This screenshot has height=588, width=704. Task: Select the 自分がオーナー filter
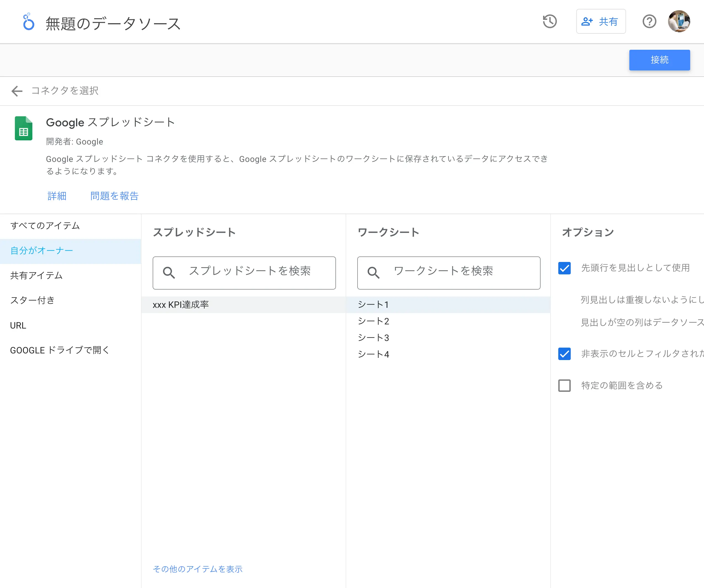71,251
